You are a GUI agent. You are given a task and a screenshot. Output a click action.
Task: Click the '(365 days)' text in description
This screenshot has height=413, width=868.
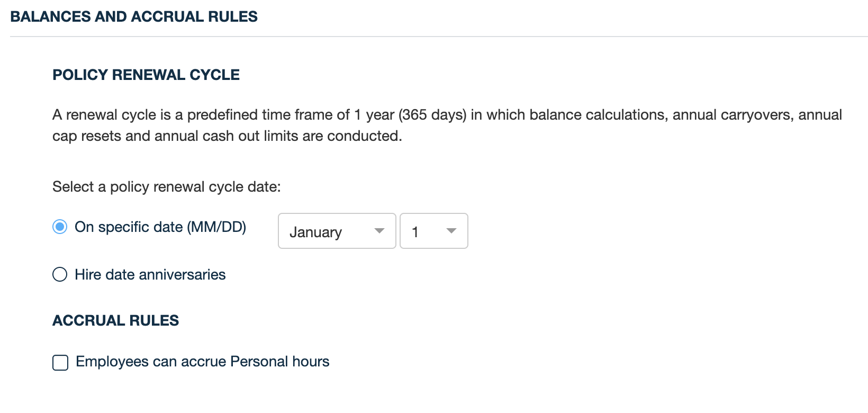[x=432, y=115]
